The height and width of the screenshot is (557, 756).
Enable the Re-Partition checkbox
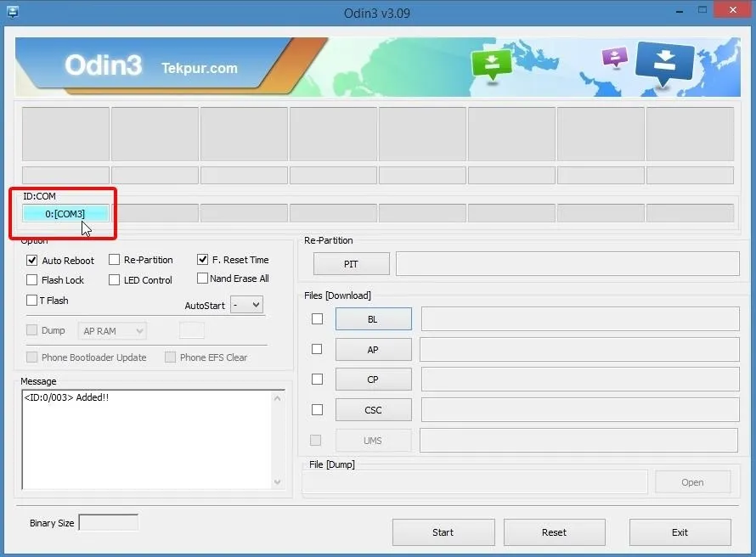click(115, 260)
